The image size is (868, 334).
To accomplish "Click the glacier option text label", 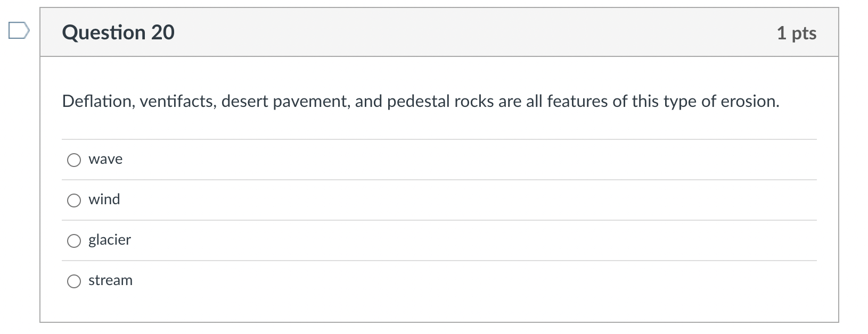I will (109, 240).
